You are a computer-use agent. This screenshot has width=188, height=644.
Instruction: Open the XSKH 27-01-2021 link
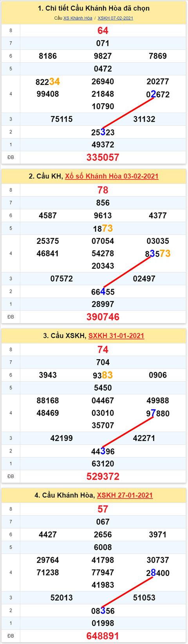(x=125, y=495)
